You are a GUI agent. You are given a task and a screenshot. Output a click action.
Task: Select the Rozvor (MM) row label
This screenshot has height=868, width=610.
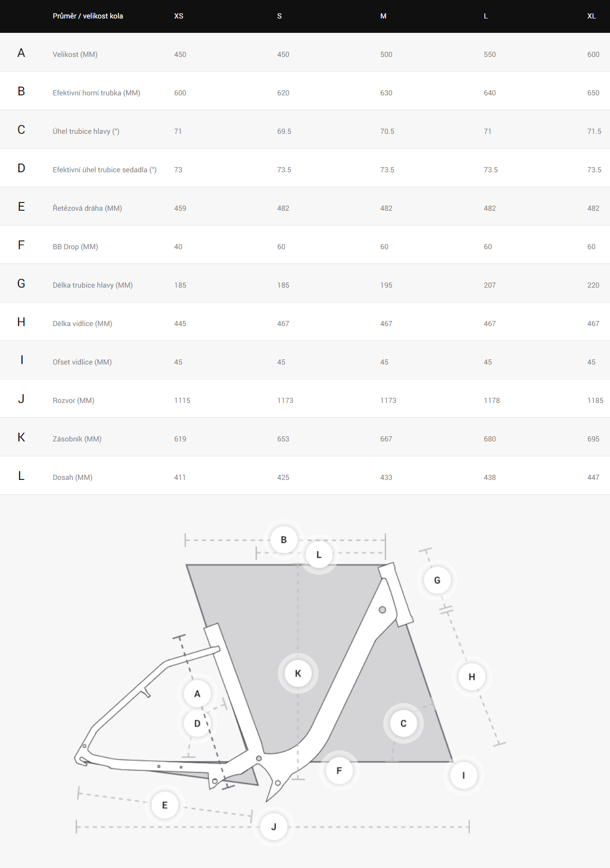coord(73,400)
